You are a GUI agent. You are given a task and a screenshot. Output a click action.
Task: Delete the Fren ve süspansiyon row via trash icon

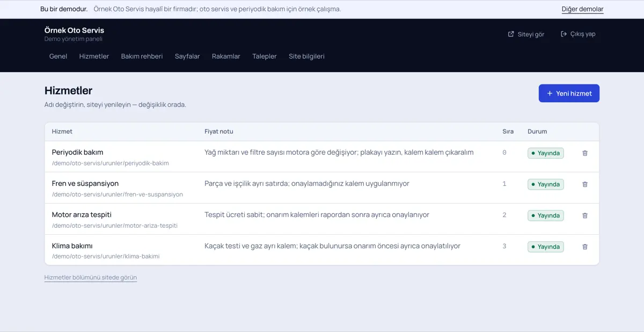(585, 184)
